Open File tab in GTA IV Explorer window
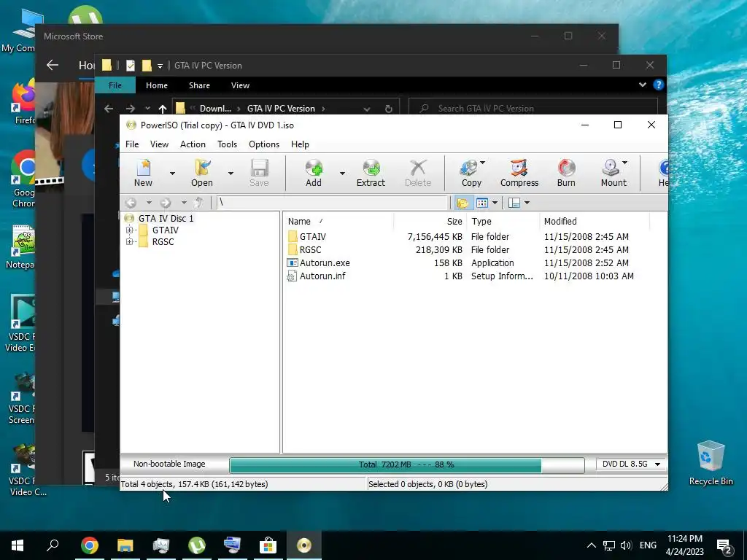This screenshot has width=747, height=560. (115, 85)
